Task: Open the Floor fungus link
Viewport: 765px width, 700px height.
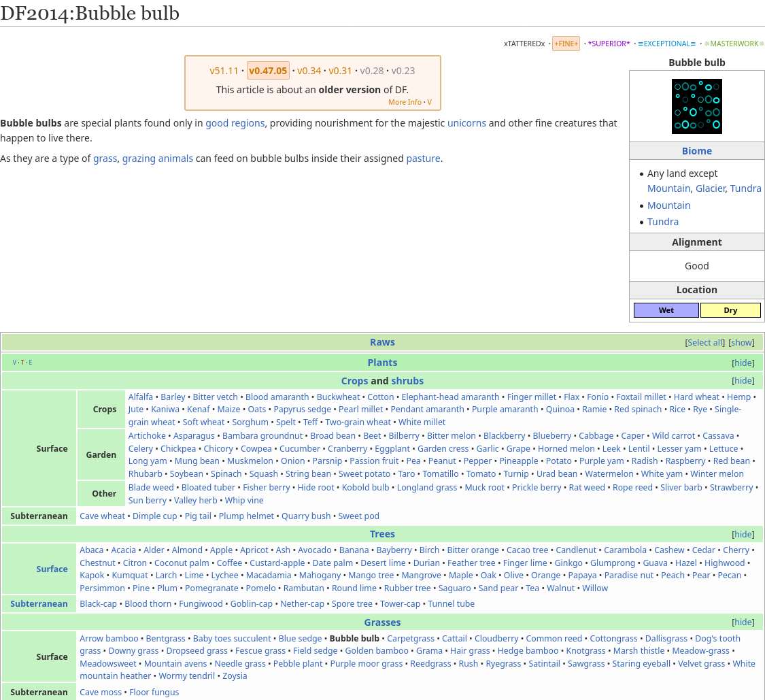Action: click(154, 693)
